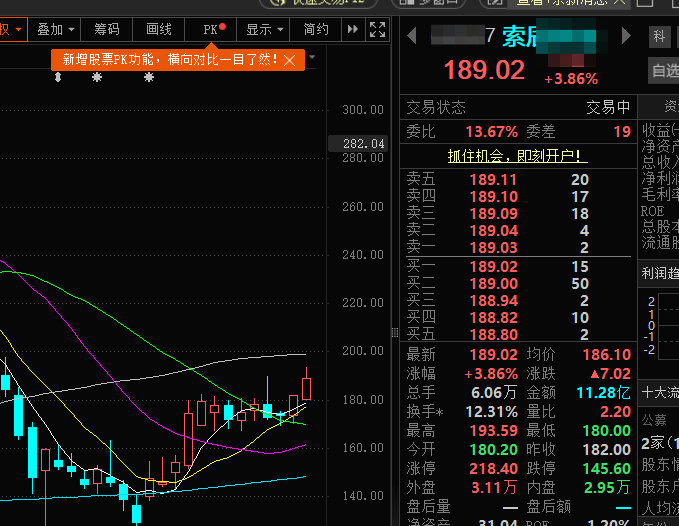Screen dimensions: 679x526
Task: Select buy-two price 189.00
Action: 494,284
